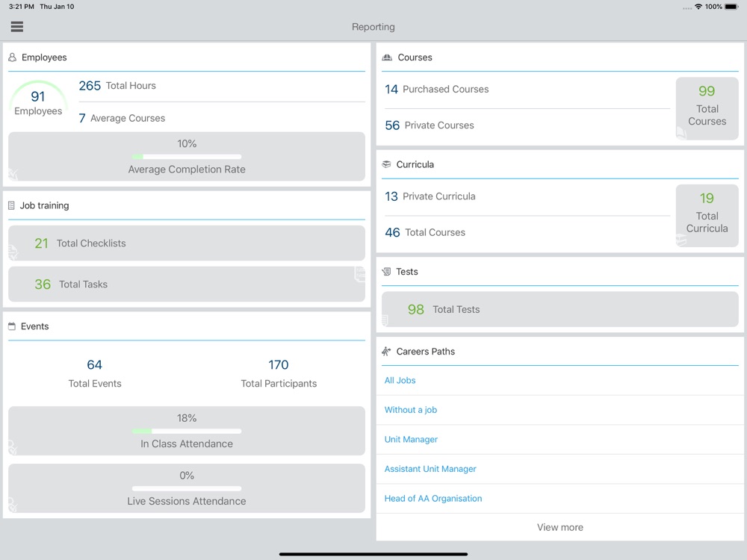
Task: Open the 99 Total Courses tile
Action: [x=707, y=108]
